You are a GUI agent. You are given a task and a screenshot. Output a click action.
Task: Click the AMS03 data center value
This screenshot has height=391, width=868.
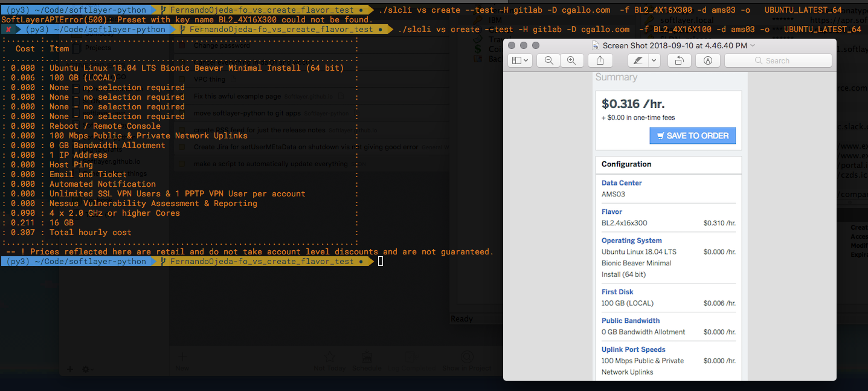click(x=613, y=194)
